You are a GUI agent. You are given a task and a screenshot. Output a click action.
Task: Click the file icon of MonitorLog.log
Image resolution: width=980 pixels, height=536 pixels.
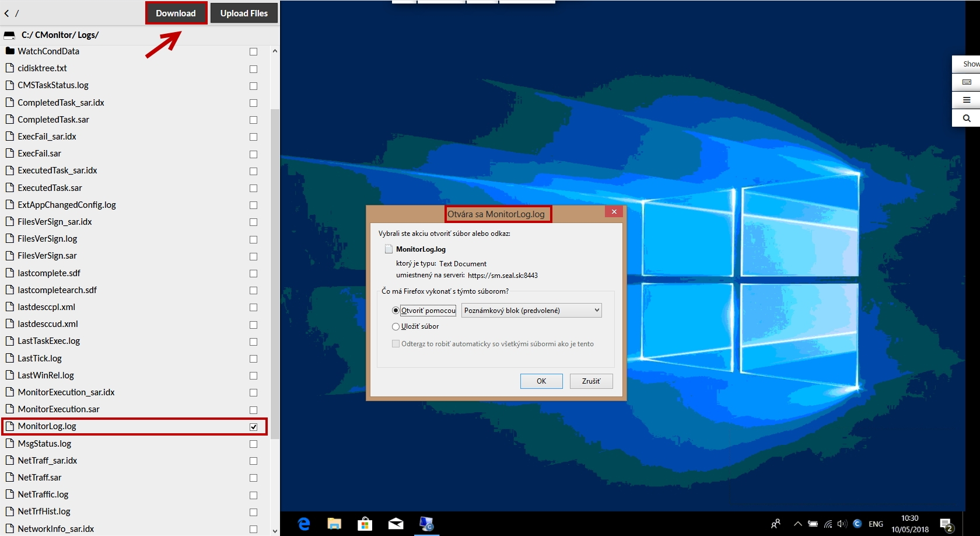pos(9,426)
